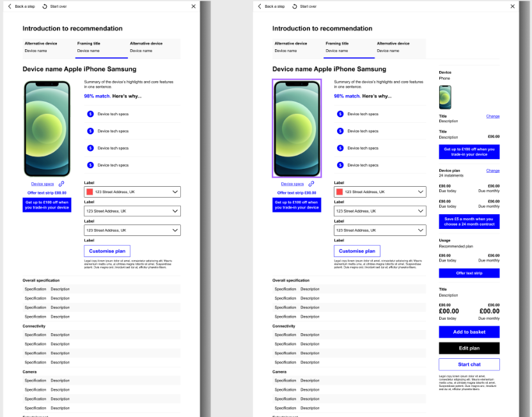Click the Start chat button

[469, 365]
